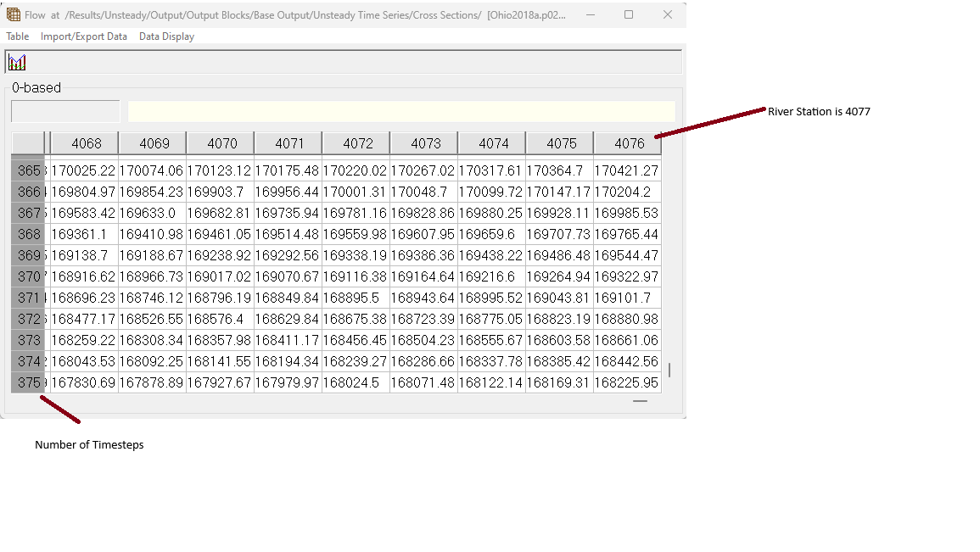The width and height of the screenshot is (980, 552).
Task: Close the Flow table window
Action: coord(668,14)
